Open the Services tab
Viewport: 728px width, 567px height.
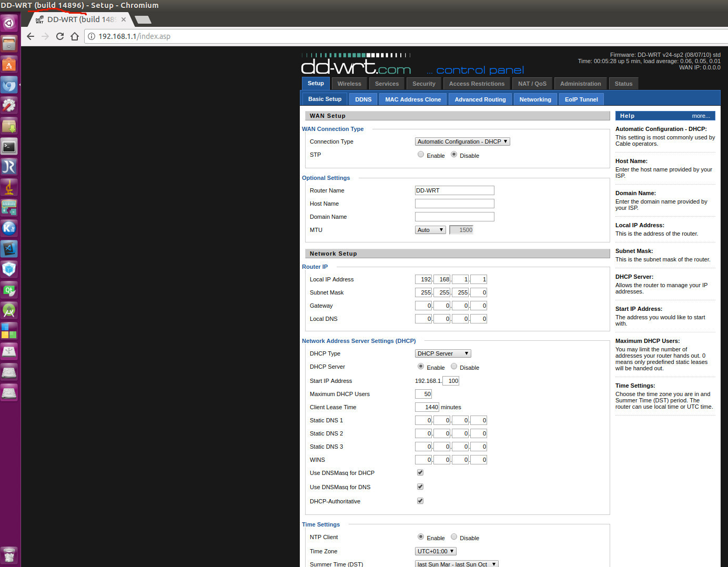[x=387, y=84]
